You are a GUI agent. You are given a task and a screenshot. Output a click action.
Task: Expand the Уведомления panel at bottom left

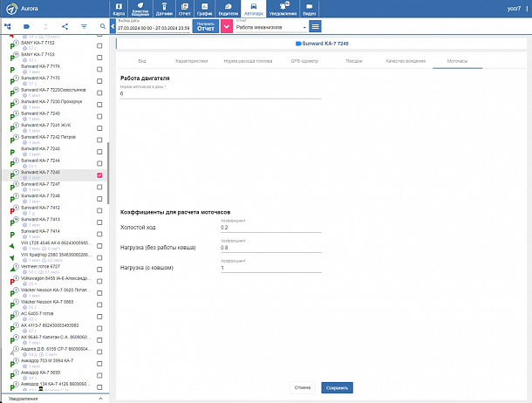pyautogui.click(x=55, y=399)
